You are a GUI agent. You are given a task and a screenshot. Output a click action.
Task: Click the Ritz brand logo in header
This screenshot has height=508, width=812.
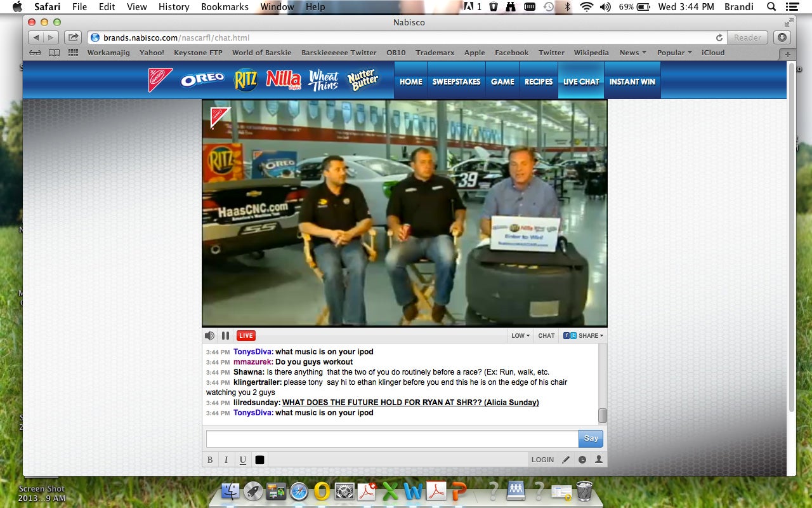(246, 80)
